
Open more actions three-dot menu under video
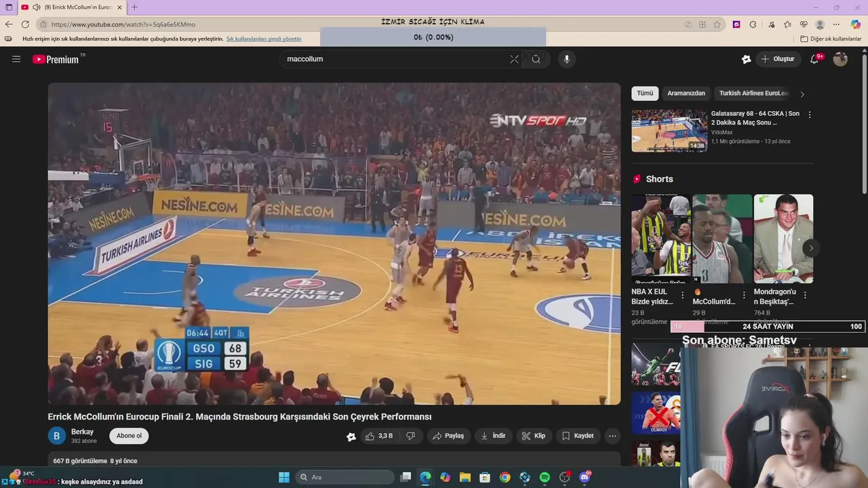(612, 436)
